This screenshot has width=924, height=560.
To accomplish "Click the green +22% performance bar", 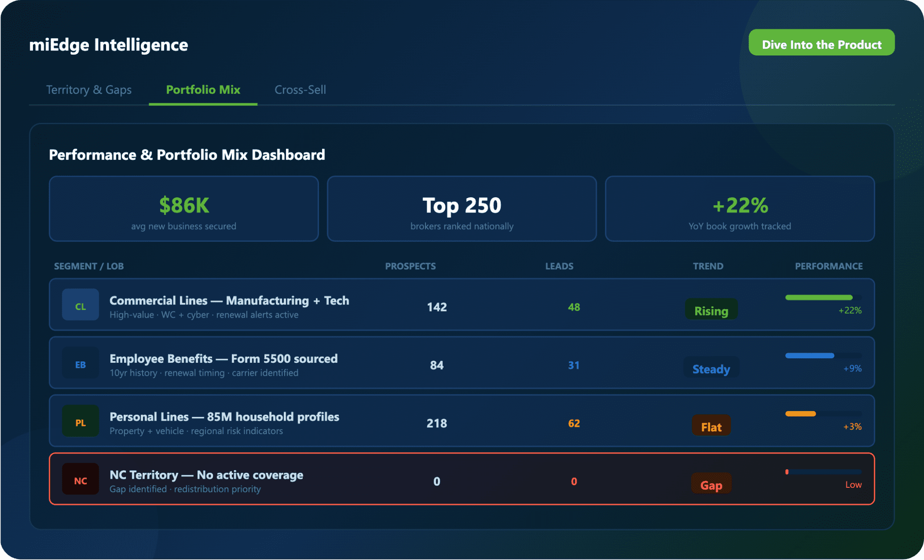I will [x=818, y=297].
